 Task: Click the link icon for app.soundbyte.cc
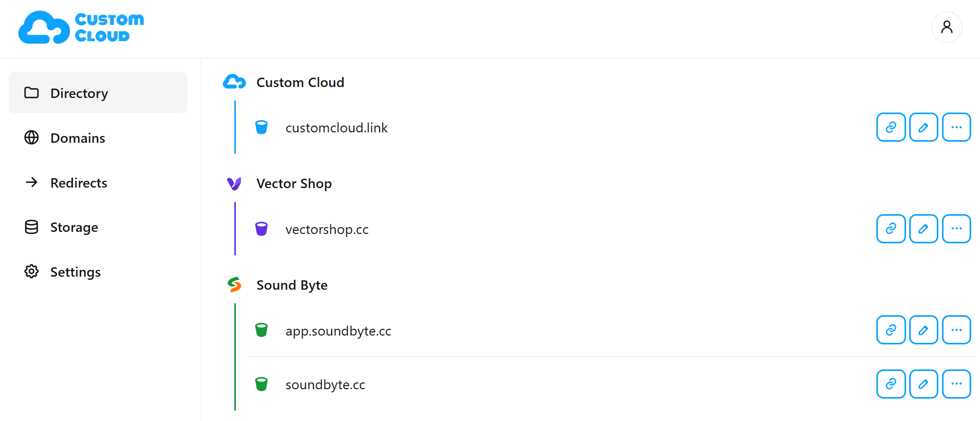point(891,330)
